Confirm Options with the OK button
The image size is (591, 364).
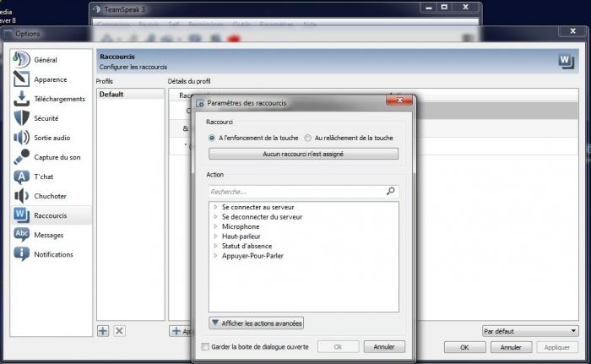coord(464,347)
